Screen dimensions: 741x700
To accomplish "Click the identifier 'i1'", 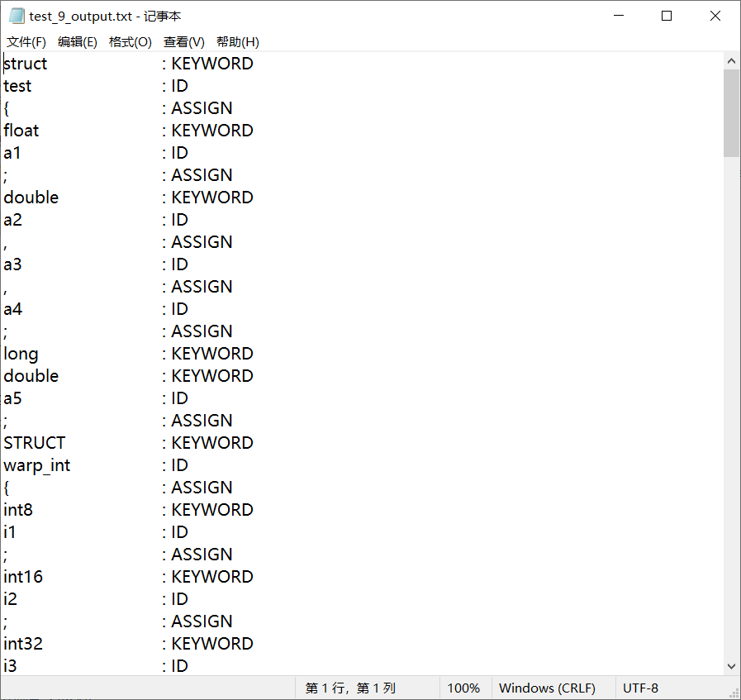I will [10, 532].
